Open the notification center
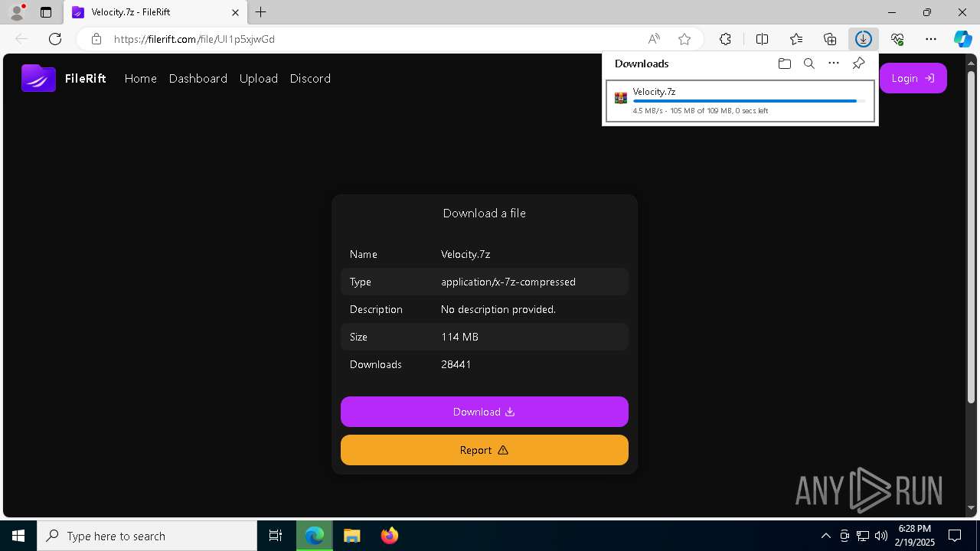Image resolution: width=980 pixels, height=551 pixels. click(955, 536)
